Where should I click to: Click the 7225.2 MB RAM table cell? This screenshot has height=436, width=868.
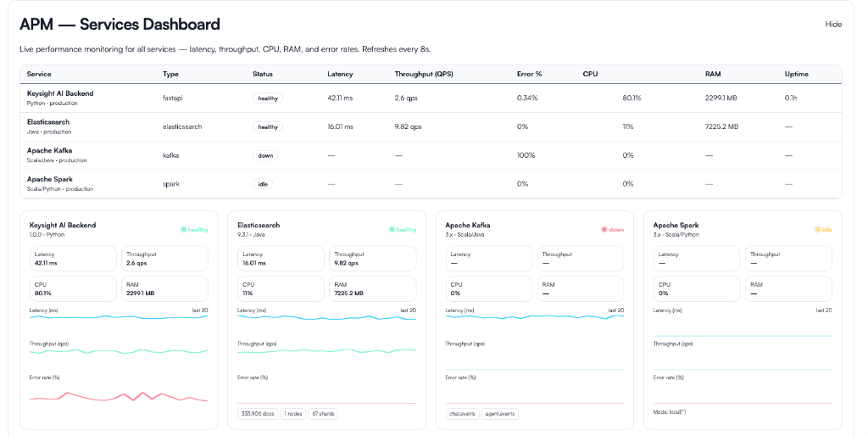(x=721, y=127)
